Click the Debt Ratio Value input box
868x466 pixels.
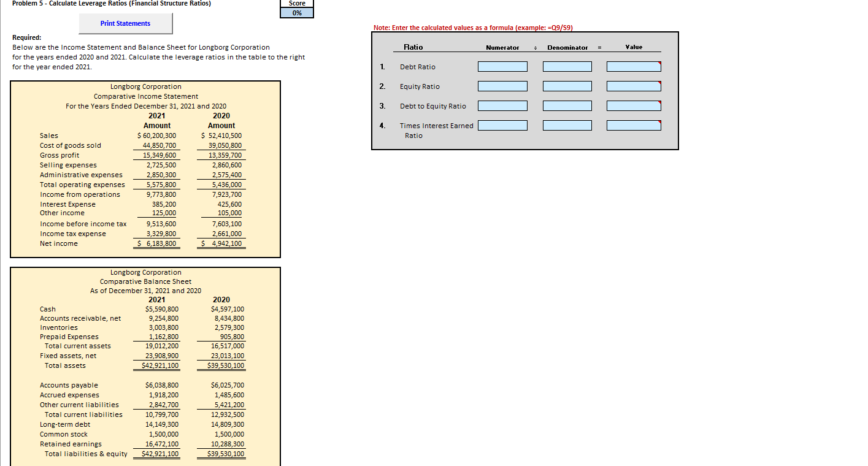[632, 66]
